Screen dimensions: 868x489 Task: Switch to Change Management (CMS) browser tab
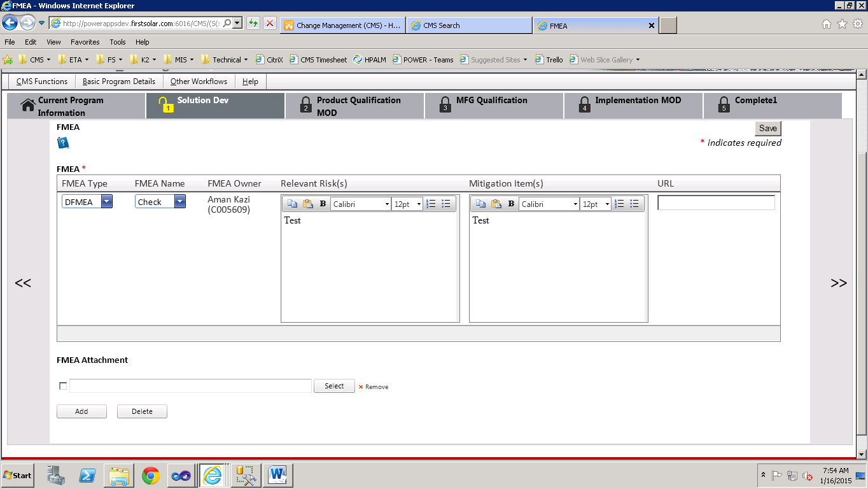pyautogui.click(x=342, y=25)
